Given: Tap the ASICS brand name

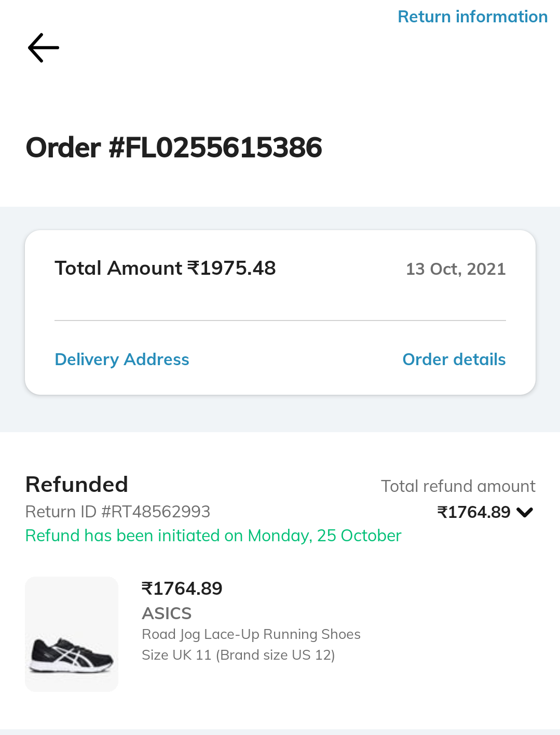Looking at the screenshot, I should click(x=167, y=613).
